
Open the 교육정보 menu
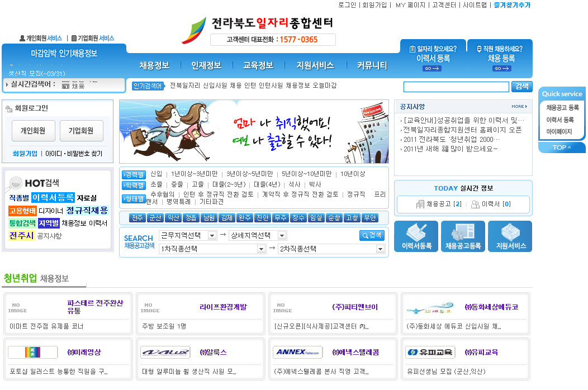click(258, 65)
